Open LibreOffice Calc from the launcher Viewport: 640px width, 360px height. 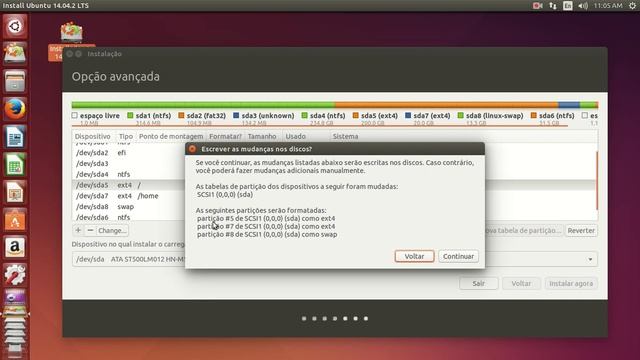click(x=15, y=165)
